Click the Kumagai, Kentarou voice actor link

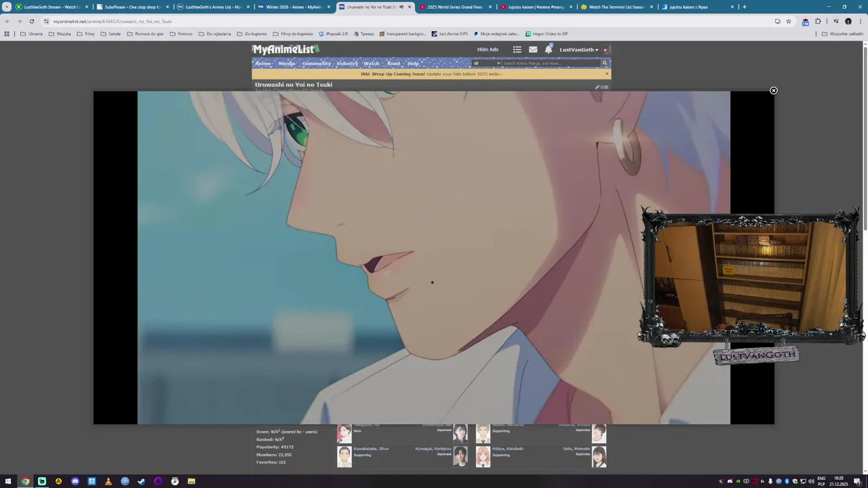433,449
